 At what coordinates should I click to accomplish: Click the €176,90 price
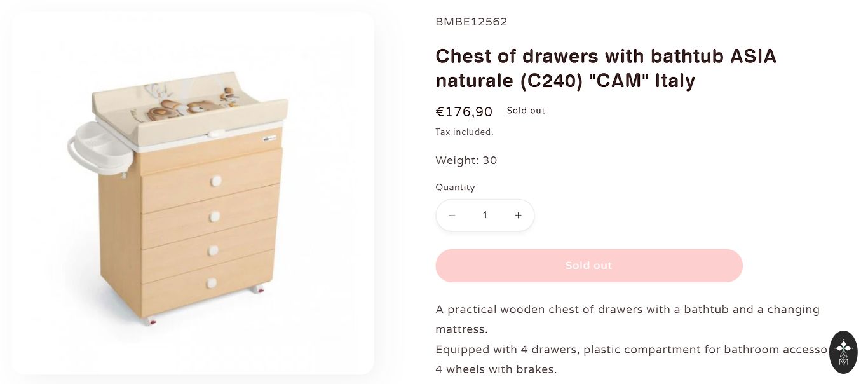(464, 112)
